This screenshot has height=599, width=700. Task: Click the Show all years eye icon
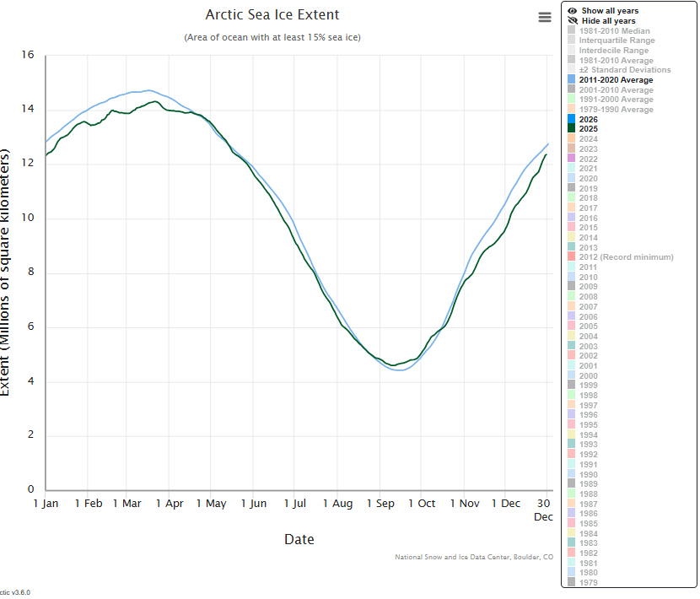[x=572, y=11]
